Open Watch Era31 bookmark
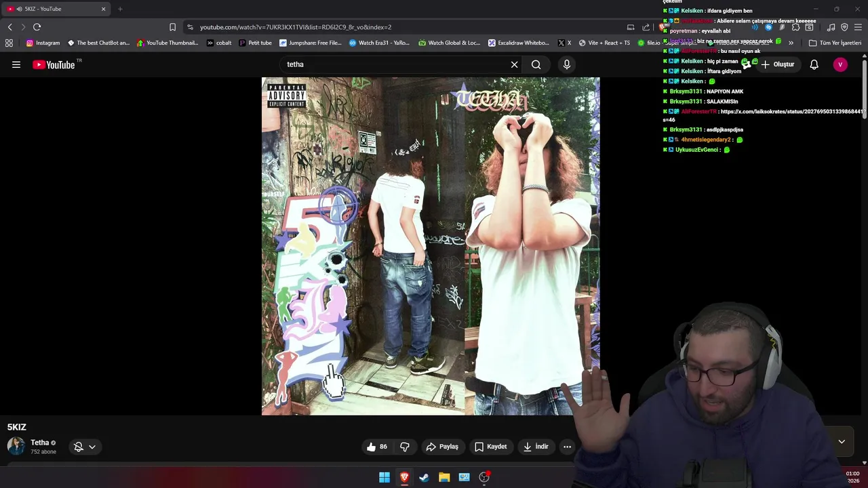The width and height of the screenshot is (868, 488). [x=379, y=43]
